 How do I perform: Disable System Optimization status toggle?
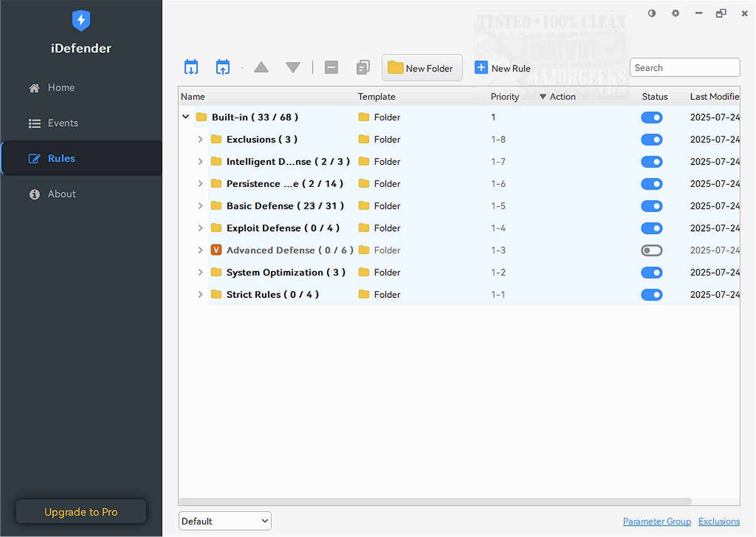pyautogui.click(x=652, y=272)
